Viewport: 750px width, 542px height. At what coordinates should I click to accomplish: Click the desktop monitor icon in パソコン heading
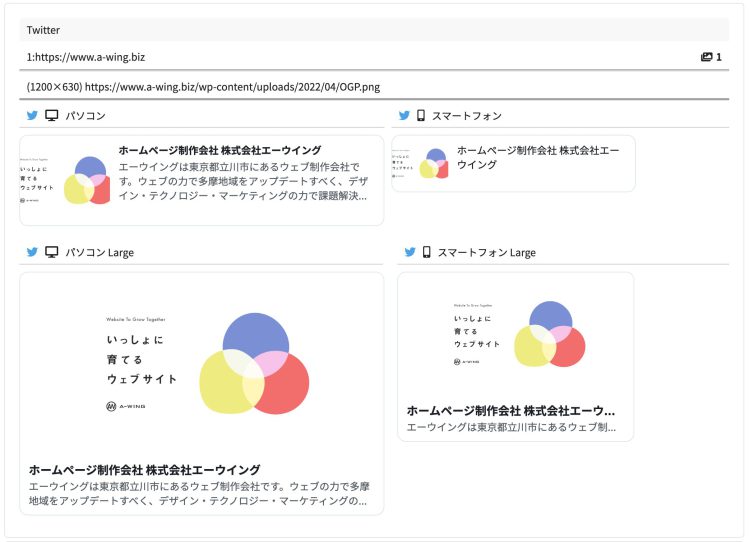52,116
